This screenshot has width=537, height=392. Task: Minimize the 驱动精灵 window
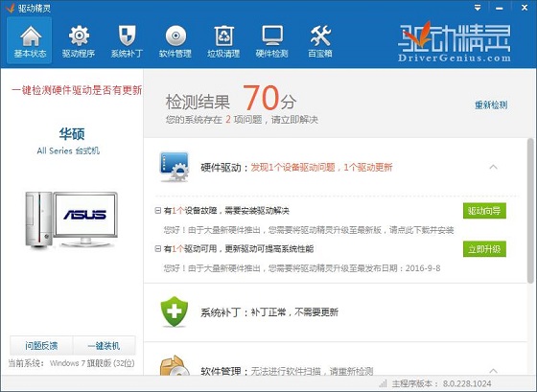(x=500, y=8)
